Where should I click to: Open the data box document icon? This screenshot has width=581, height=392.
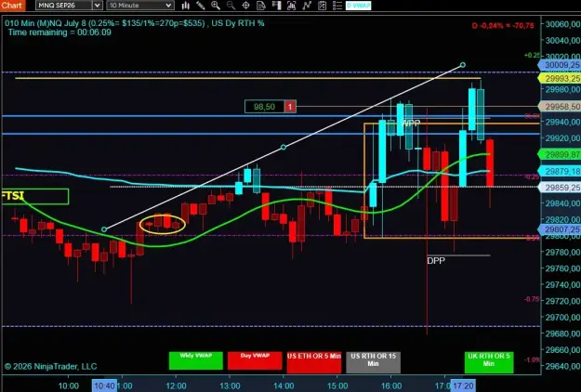coord(261,6)
